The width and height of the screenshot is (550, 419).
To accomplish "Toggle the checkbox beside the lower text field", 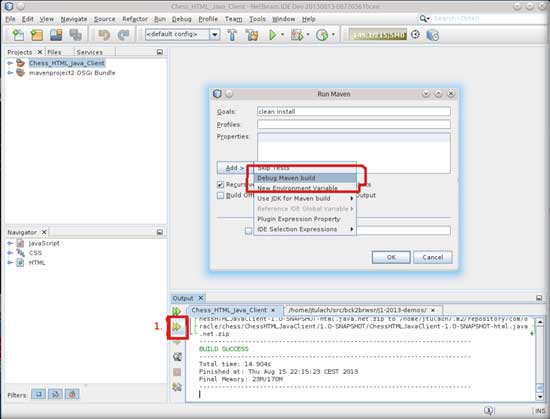I will (248, 231).
